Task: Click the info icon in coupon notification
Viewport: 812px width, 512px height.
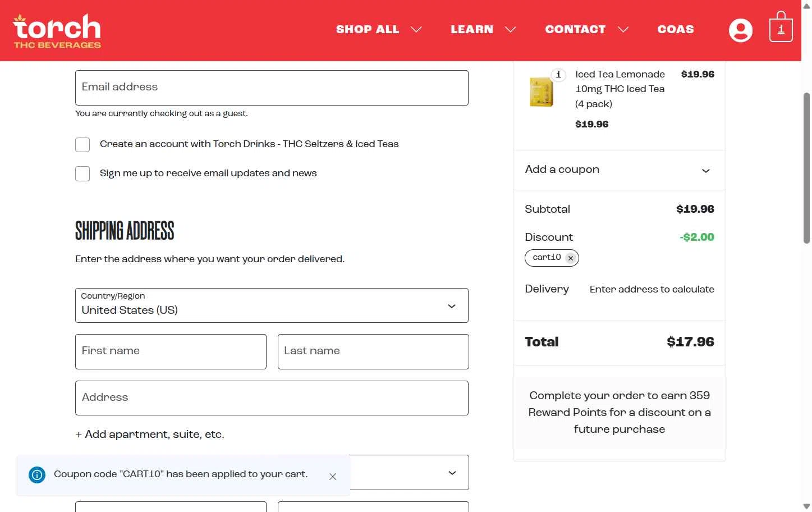Action: pos(37,475)
